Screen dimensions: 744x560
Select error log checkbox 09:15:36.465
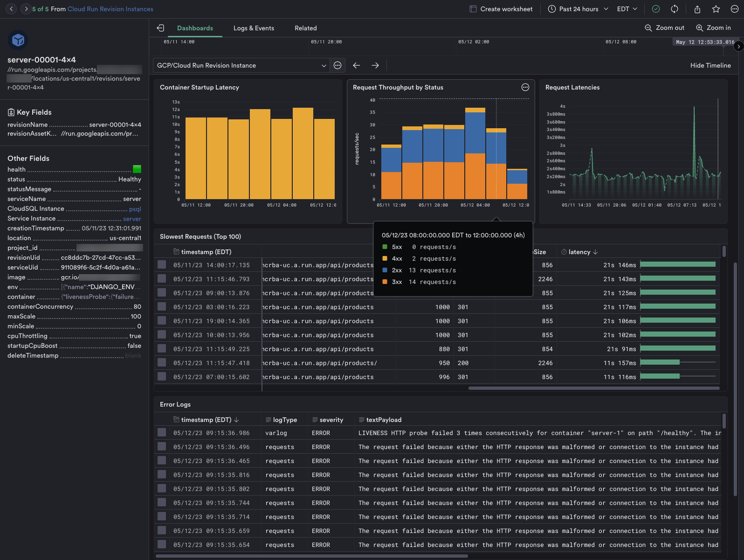[x=162, y=460]
